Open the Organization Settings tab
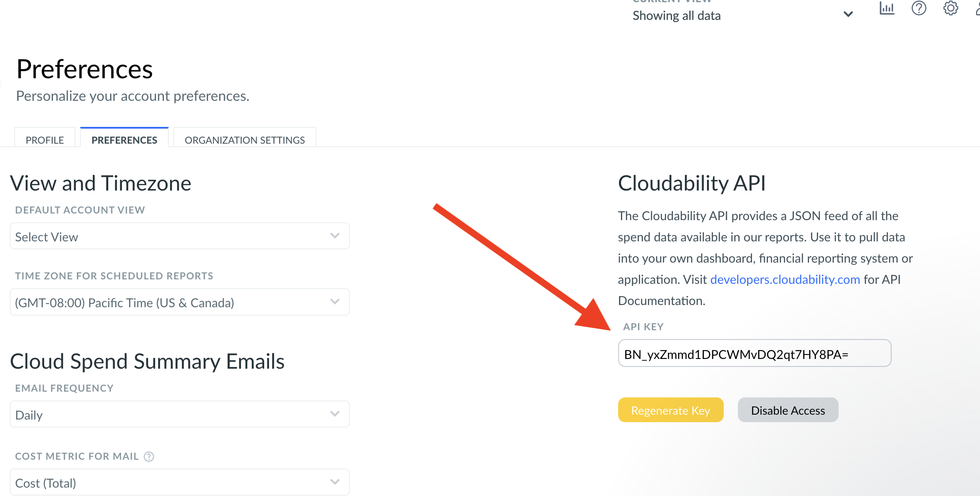980x496 pixels. 244,140
